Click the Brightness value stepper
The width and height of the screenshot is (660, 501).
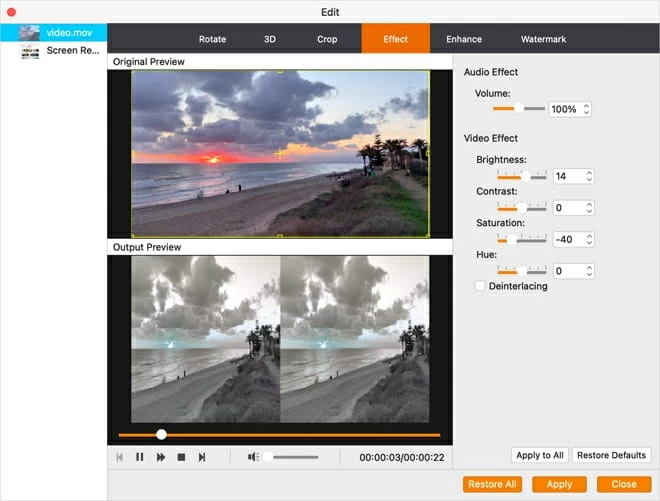click(589, 176)
